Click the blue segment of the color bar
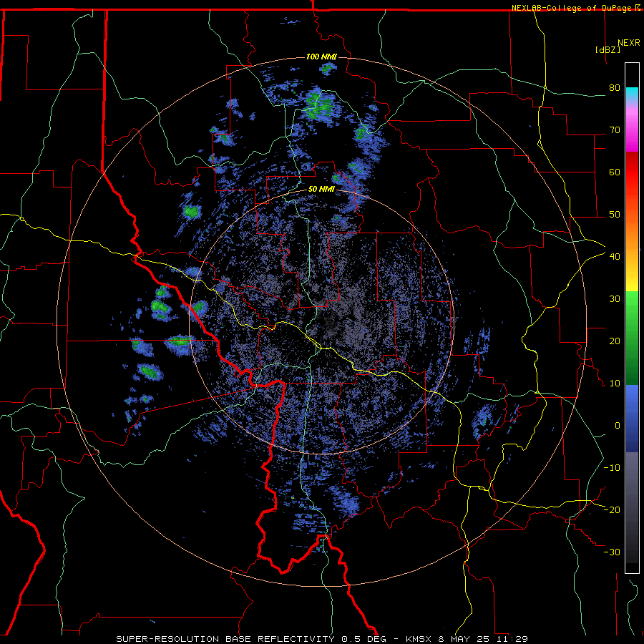 pyautogui.click(x=632, y=418)
